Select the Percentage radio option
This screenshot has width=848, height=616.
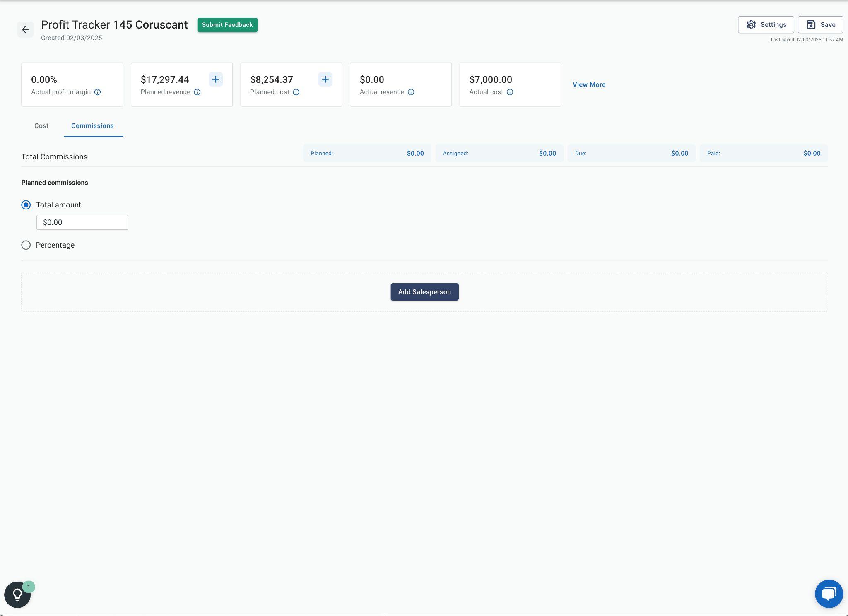(26, 245)
